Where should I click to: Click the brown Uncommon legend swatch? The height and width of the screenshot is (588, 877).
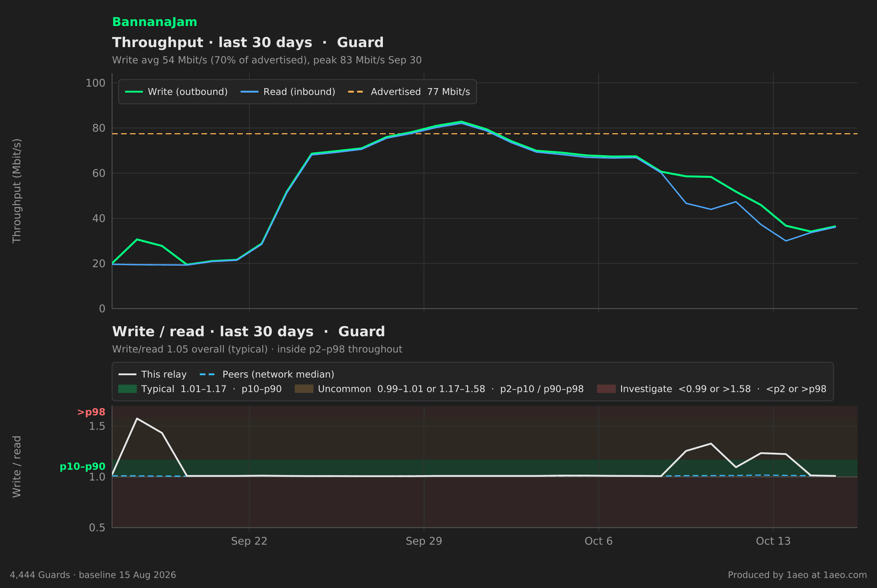tap(304, 389)
